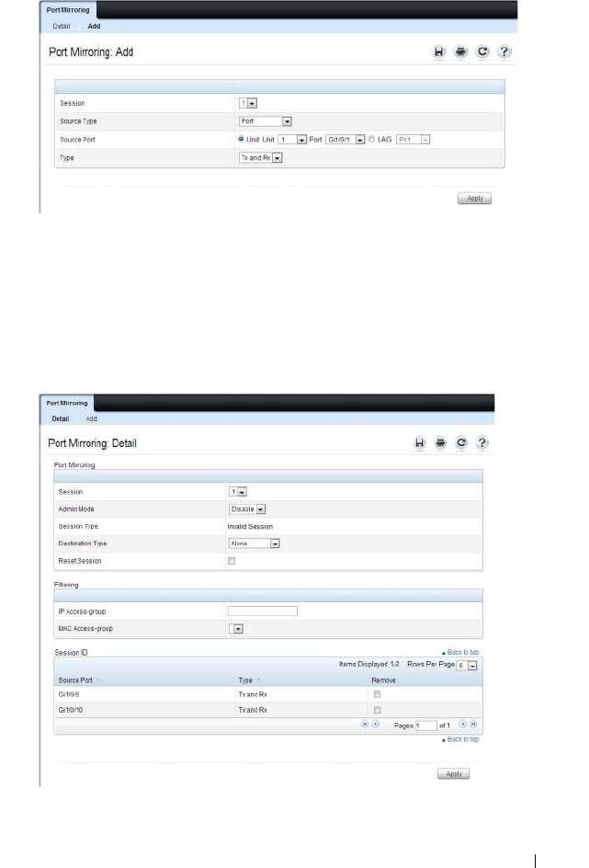Click the Remove column header

click(383, 680)
